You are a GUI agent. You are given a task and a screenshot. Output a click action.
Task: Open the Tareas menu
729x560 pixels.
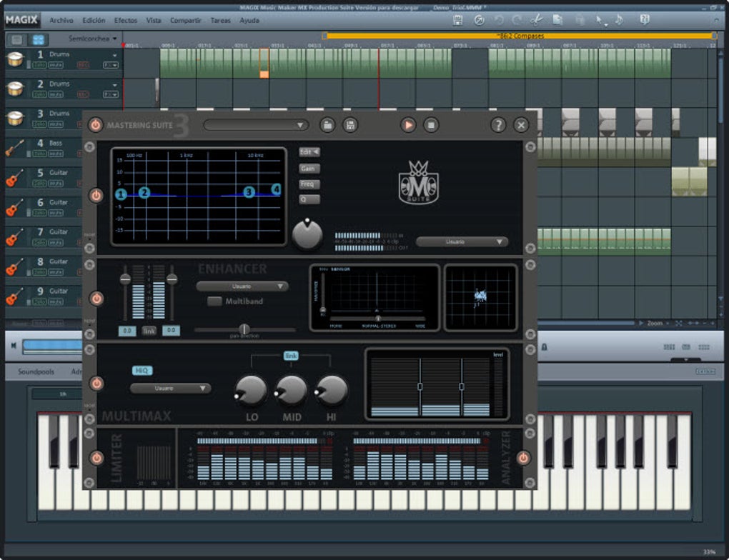point(220,21)
